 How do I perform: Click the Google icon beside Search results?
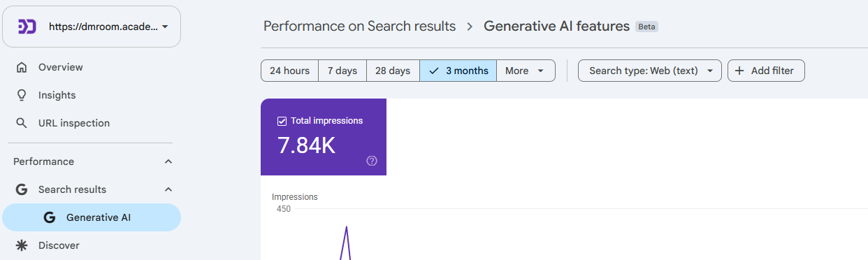coord(22,189)
